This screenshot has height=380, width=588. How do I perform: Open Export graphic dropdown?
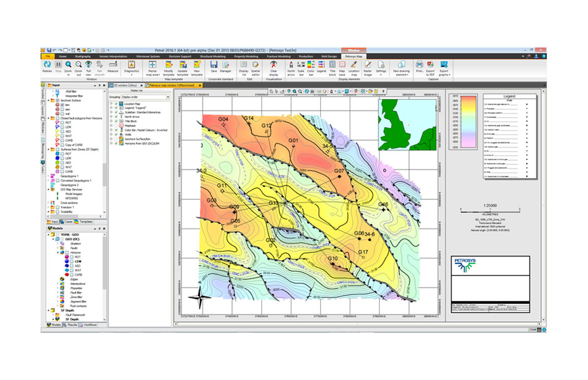444,69
